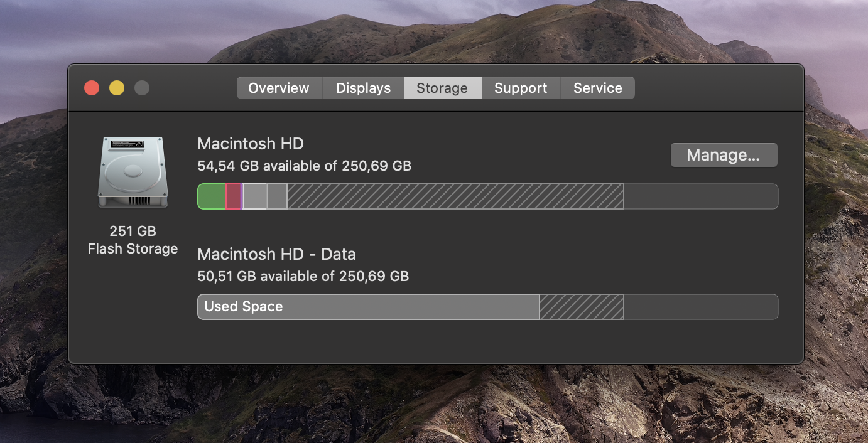Viewport: 868px width, 443px height.
Task: Minimize window using the yellow button
Action: (117, 88)
